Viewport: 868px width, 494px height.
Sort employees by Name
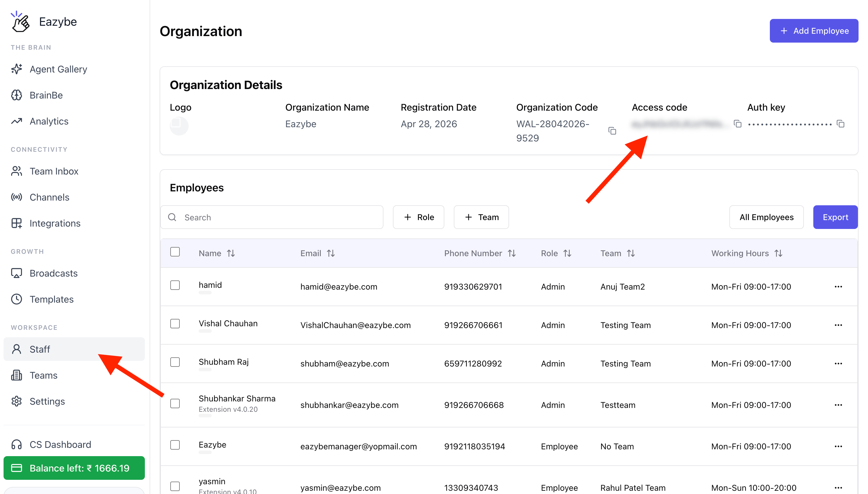(231, 254)
